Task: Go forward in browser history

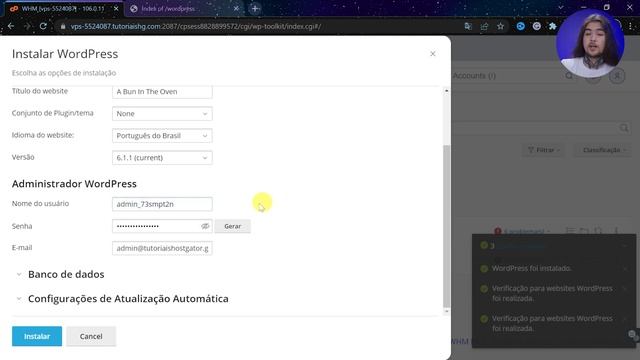Action: pos(27,27)
